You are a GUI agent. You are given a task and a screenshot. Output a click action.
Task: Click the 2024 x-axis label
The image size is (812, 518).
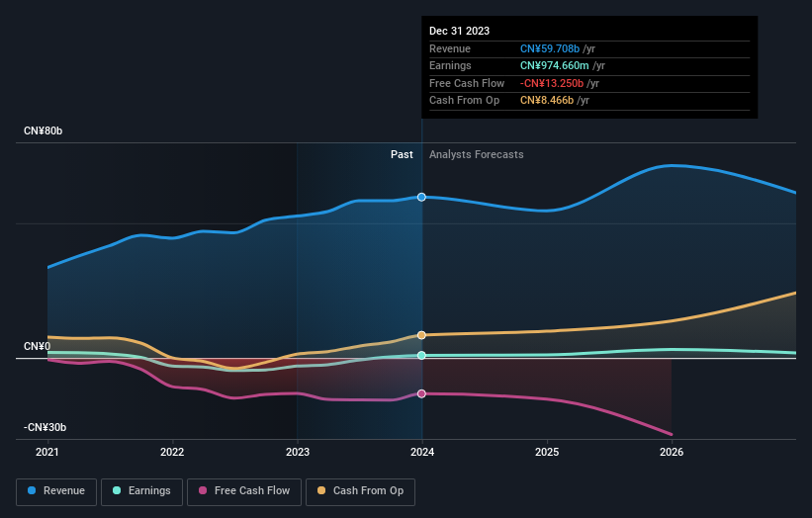tap(422, 453)
